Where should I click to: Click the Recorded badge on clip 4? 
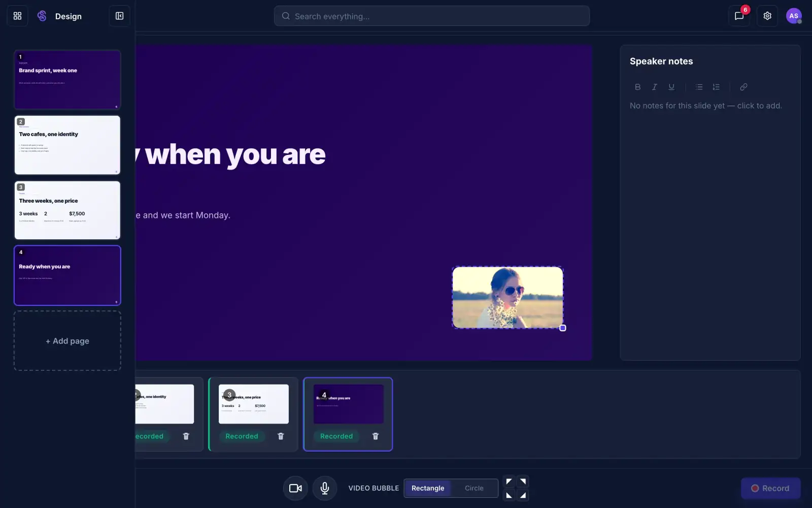click(336, 436)
